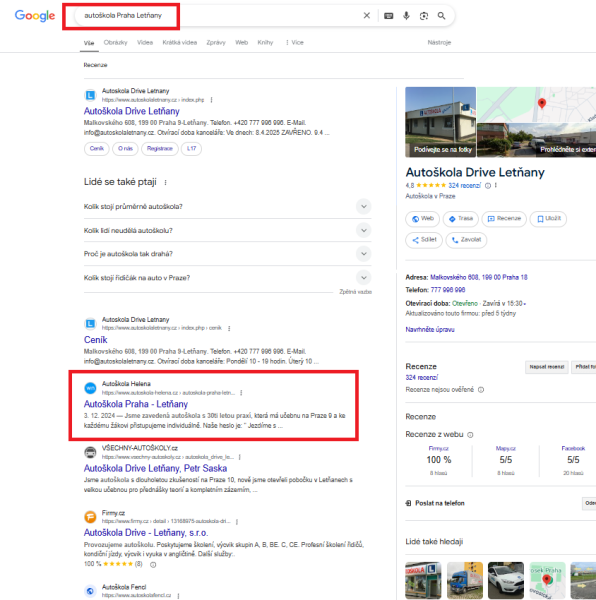The height and width of the screenshot is (600, 596).
Task: Click Napsat recenzi button
Action: [x=547, y=367]
